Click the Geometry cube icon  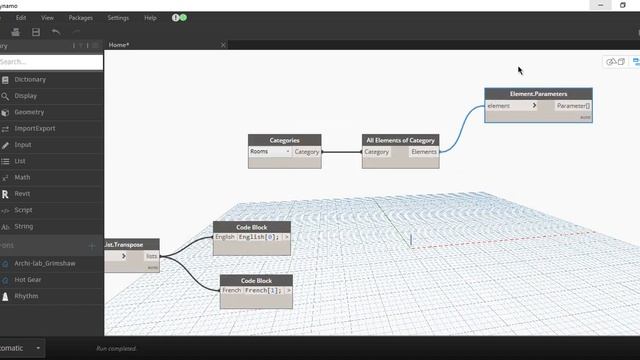tap(5, 113)
